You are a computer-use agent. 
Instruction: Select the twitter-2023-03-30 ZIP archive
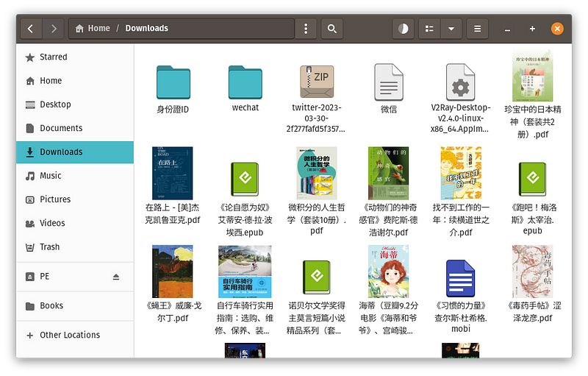click(317, 82)
